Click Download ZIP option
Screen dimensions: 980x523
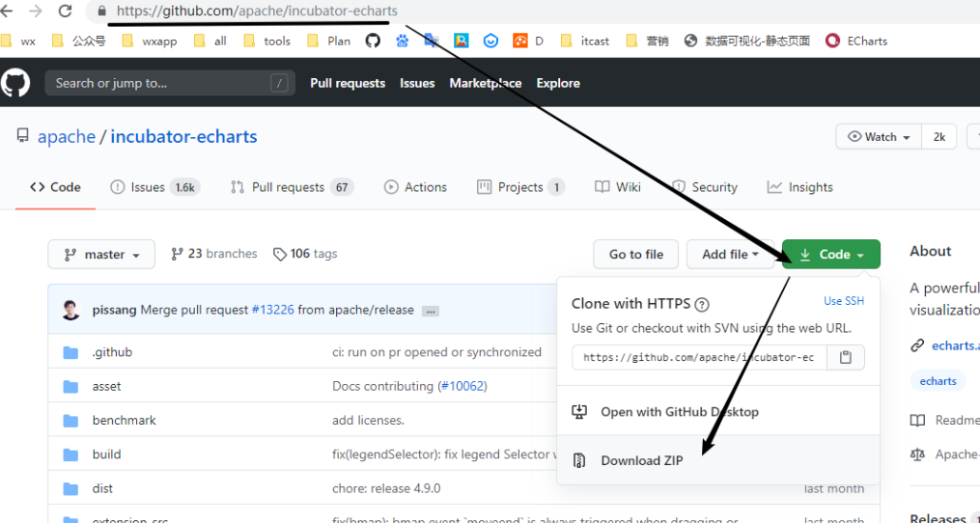coord(718,460)
